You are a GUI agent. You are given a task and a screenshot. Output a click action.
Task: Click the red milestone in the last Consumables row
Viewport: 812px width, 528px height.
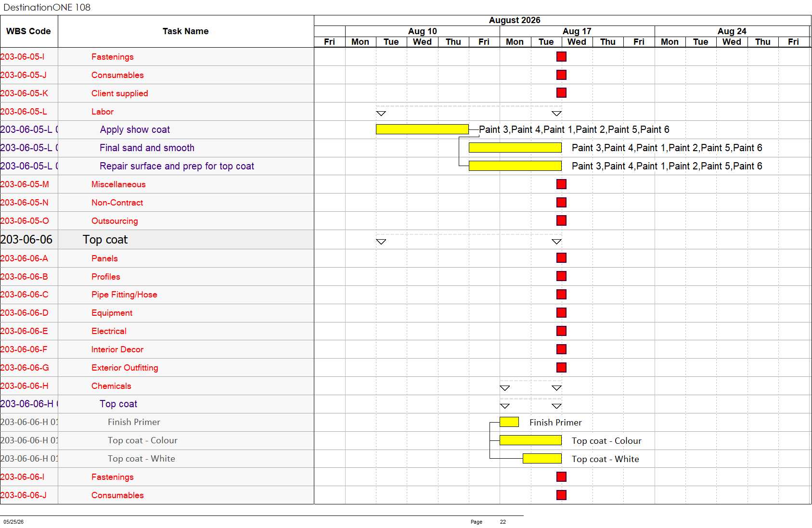561,495
